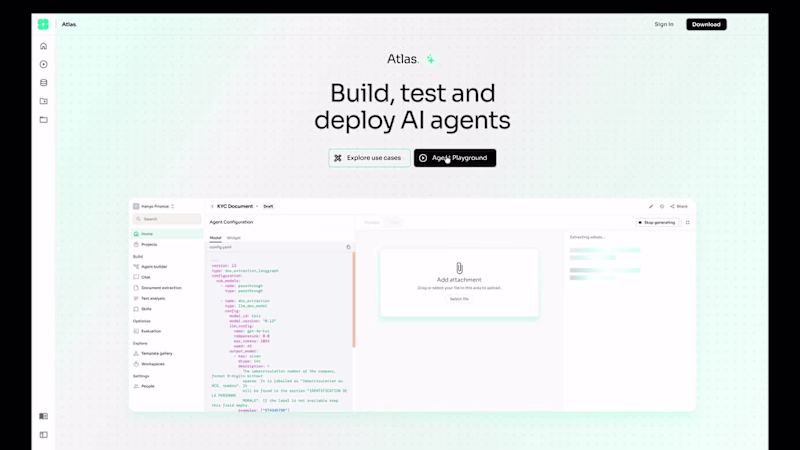Click the Share button in preview
The image size is (800, 450).
[679, 207]
